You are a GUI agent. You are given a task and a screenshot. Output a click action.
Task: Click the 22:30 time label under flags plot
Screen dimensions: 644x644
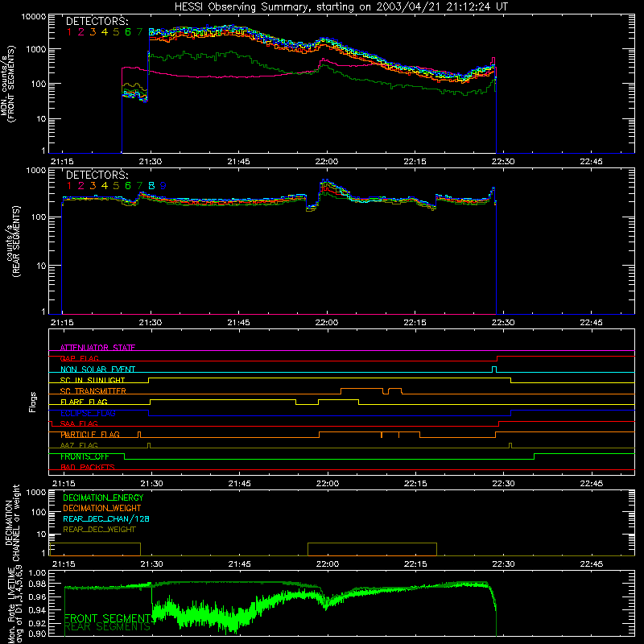pyautogui.click(x=503, y=484)
